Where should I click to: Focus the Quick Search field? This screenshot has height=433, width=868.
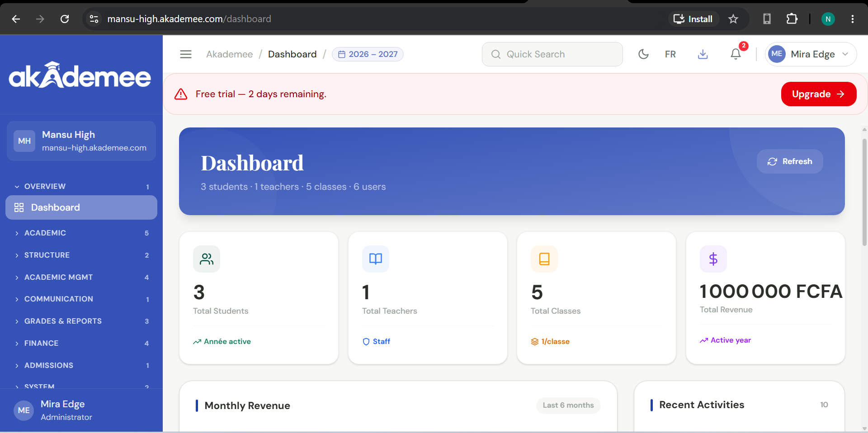click(552, 54)
